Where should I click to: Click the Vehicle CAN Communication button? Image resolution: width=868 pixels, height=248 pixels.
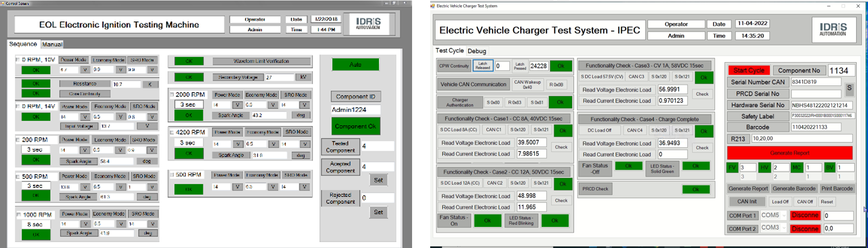pos(473,84)
